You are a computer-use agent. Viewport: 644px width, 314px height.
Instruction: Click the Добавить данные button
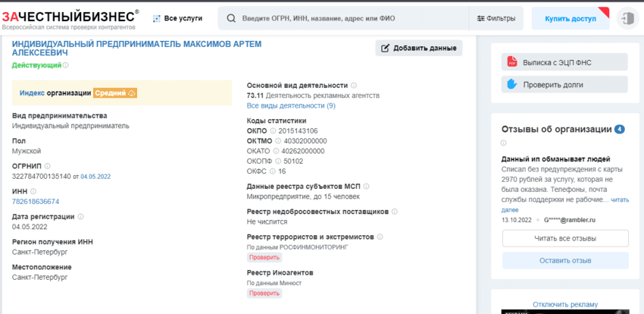tap(419, 48)
